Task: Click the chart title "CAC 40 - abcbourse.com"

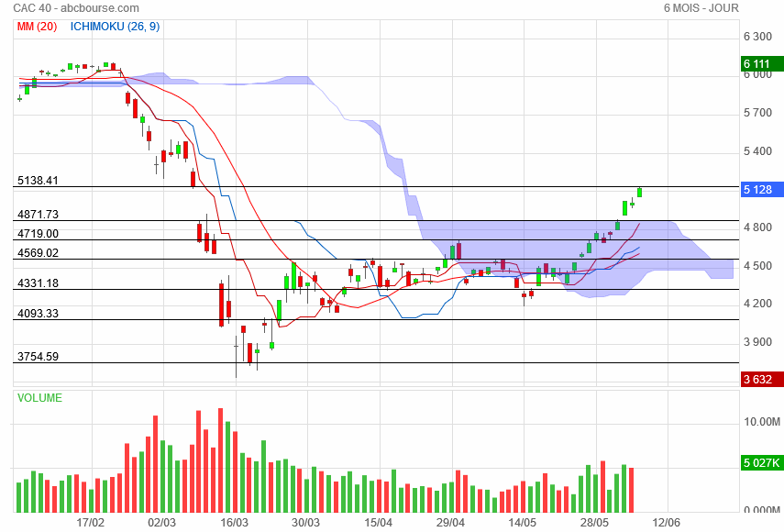Action: 76,8
